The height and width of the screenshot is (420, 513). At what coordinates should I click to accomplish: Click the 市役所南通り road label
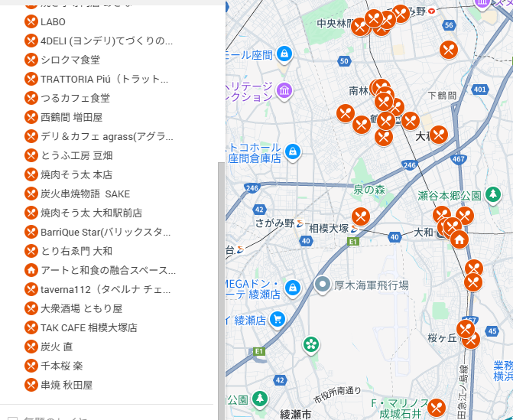pos(337,395)
